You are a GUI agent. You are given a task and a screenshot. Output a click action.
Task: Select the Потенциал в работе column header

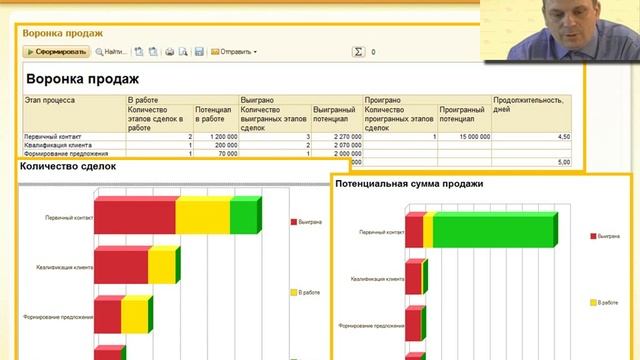[x=216, y=118]
